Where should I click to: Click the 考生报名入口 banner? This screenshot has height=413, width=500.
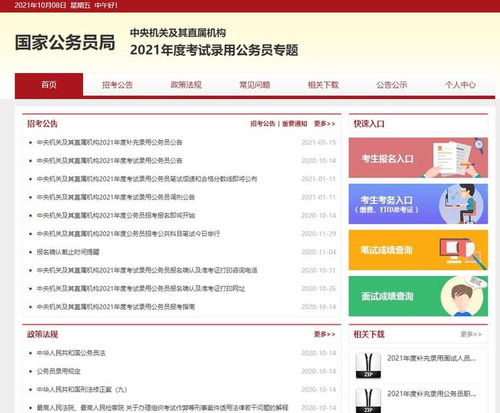(418, 158)
